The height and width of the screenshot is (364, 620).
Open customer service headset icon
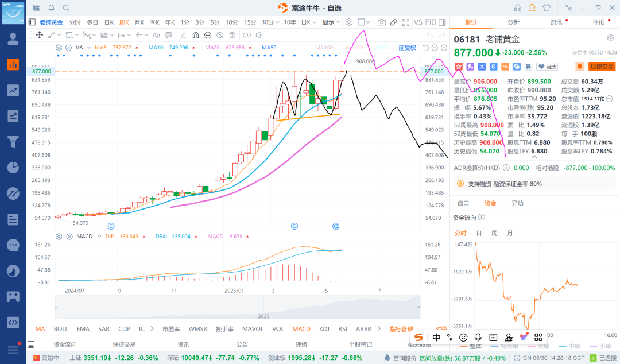(x=518, y=8)
